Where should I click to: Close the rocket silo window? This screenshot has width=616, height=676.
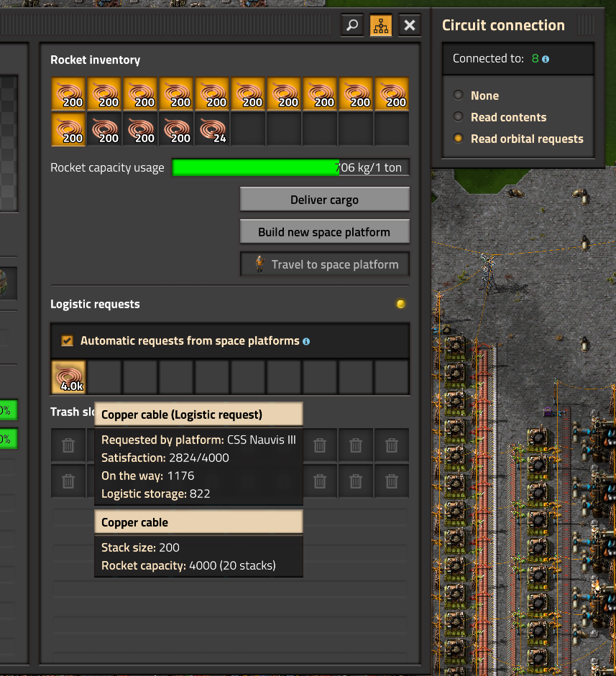[x=410, y=26]
